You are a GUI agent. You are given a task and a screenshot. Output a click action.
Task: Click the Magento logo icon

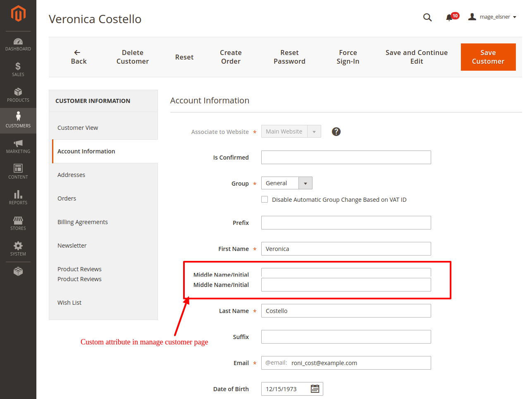(x=18, y=14)
